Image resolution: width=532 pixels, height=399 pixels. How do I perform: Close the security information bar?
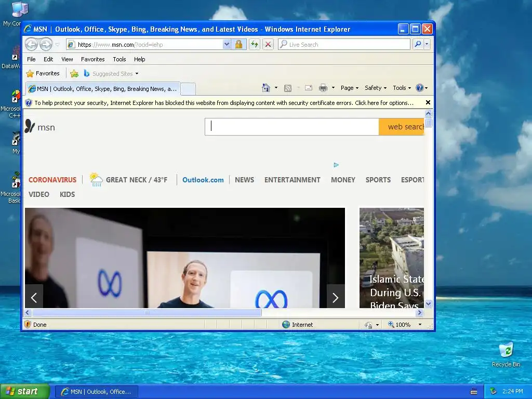428,102
